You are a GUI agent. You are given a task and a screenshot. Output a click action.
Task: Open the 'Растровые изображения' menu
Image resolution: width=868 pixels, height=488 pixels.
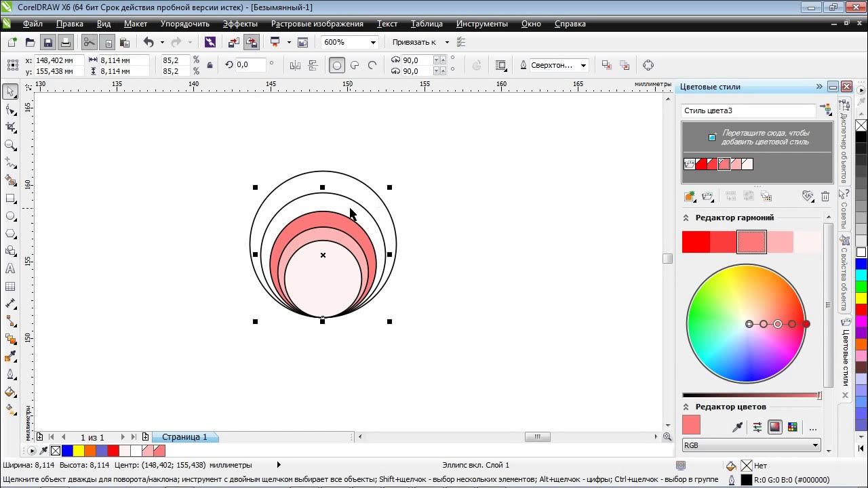[x=317, y=24]
